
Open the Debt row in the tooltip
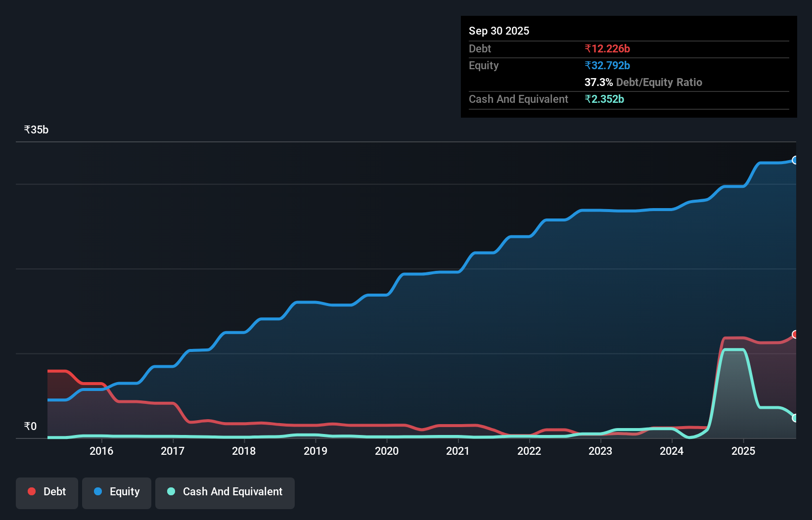pos(480,48)
